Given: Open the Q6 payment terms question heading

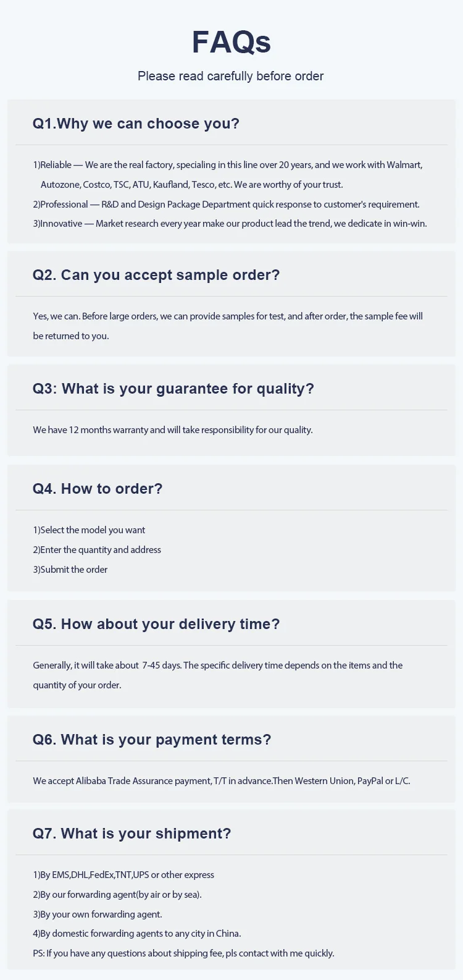Looking at the screenshot, I should (x=152, y=740).
